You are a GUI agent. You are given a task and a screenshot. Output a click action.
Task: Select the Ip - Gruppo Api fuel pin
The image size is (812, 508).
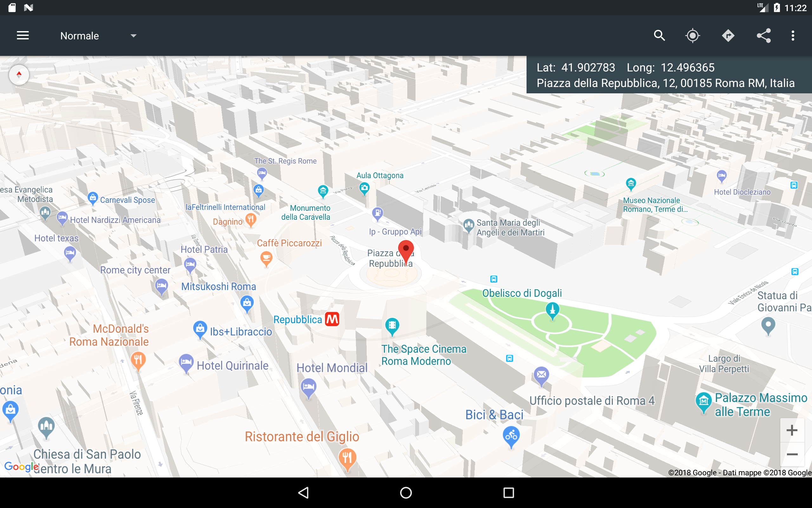377,214
